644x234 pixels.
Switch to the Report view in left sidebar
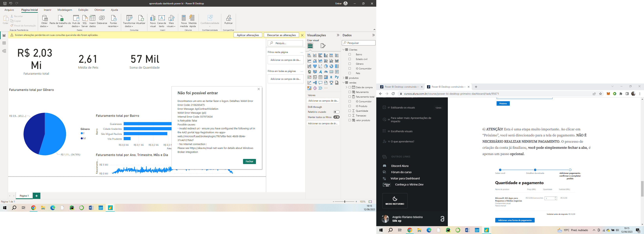click(4, 35)
